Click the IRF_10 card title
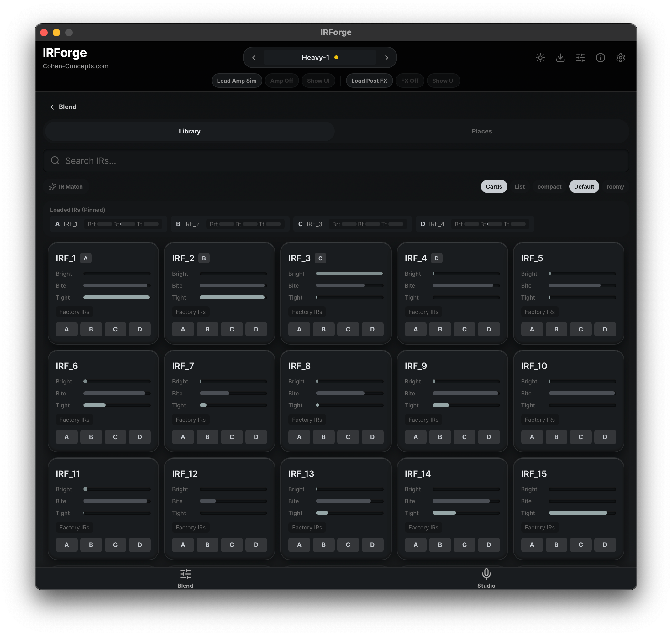This screenshot has height=636, width=672. coord(534,366)
